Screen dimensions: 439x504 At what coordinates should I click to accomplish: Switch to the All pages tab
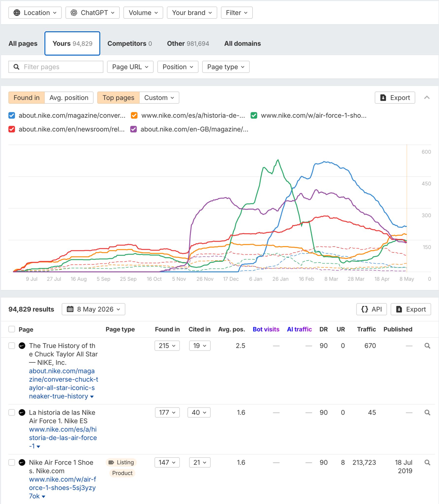point(23,44)
